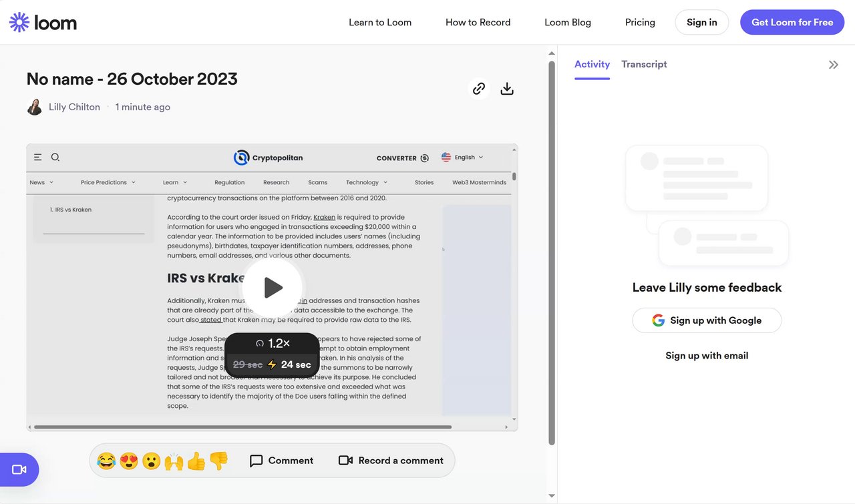855x504 pixels.
Task: Open hamburger menu in Cryptopolitan video page
Action: [37, 158]
